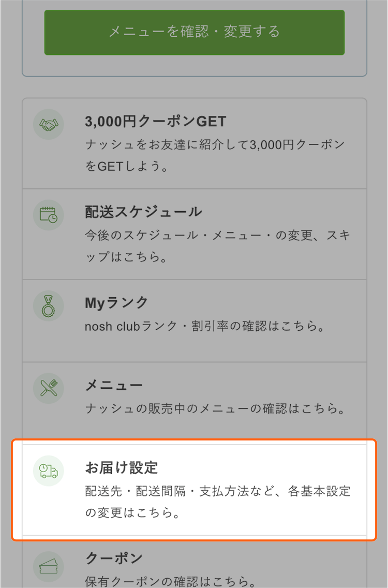Click the handshake icon for 3,000円クーポンGET
Image resolution: width=388 pixels, height=588 pixels.
click(x=48, y=125)
